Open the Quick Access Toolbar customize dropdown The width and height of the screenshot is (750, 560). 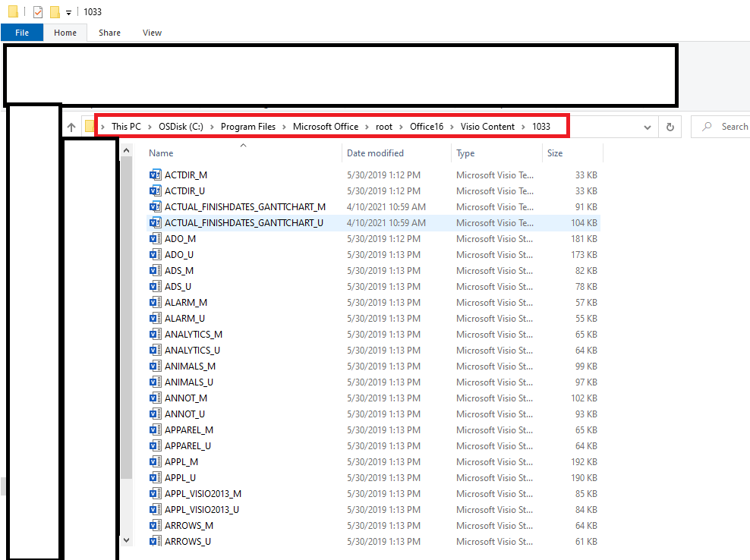68,13
